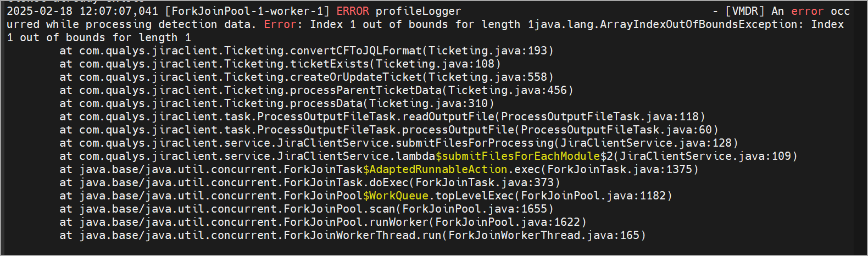Click the red ERROR log level text

click(353, 11)
